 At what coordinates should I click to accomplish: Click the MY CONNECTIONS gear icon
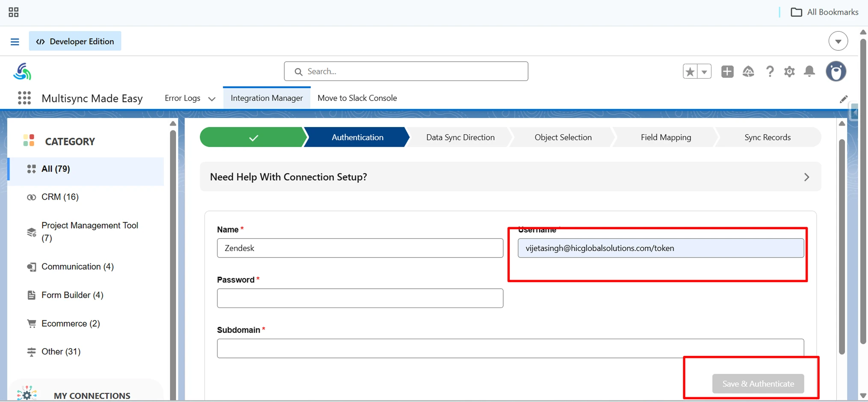(27, 393)
